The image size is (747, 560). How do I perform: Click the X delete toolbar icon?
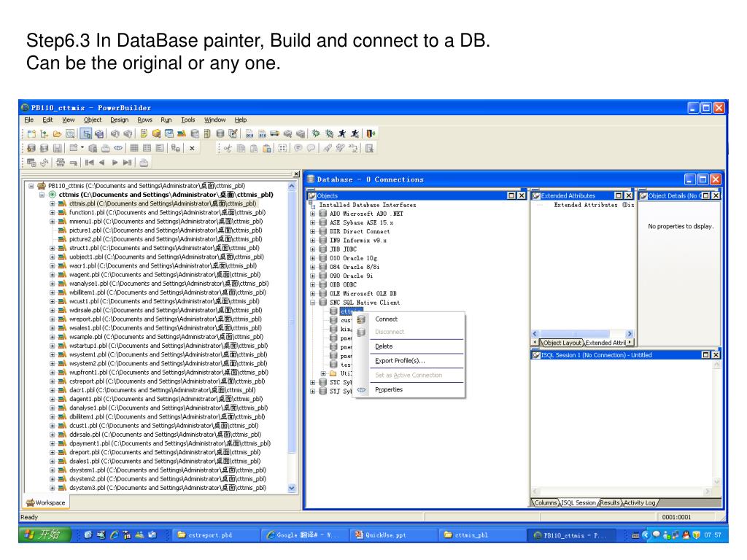tap(192, 148)
